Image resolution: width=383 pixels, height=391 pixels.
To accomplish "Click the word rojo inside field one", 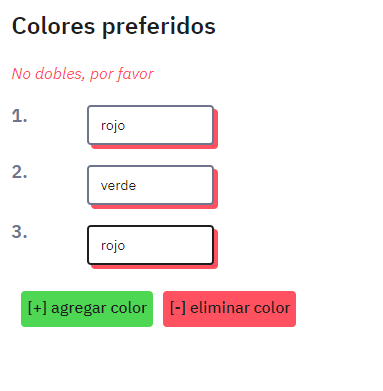I will tap(113, 126).
